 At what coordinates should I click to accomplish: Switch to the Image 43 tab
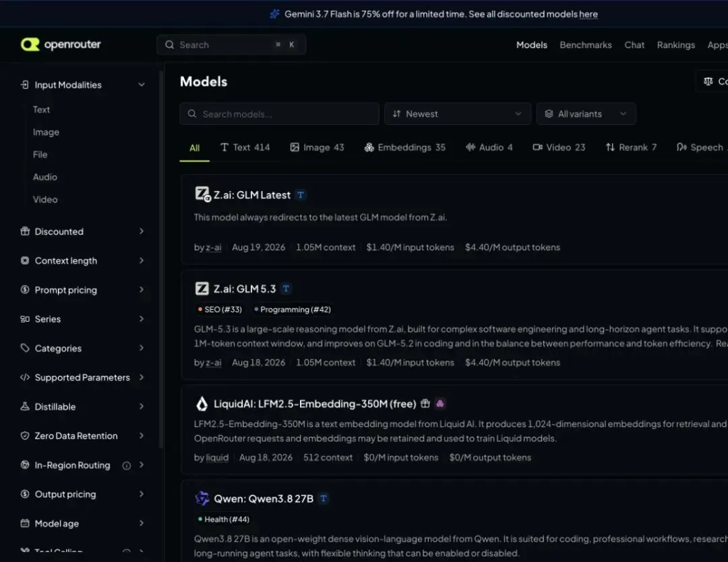point(317,147)
